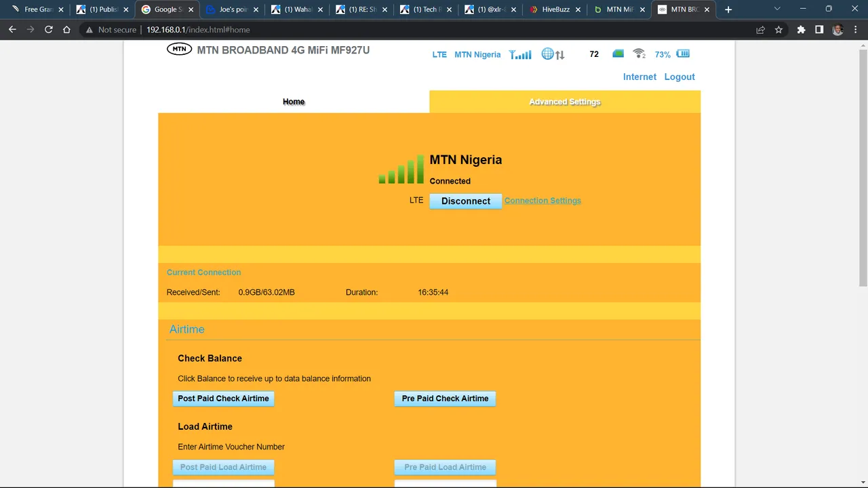868x488 pixels.
Task: Select the Home tab on the router page
Action: click(294, 102)
